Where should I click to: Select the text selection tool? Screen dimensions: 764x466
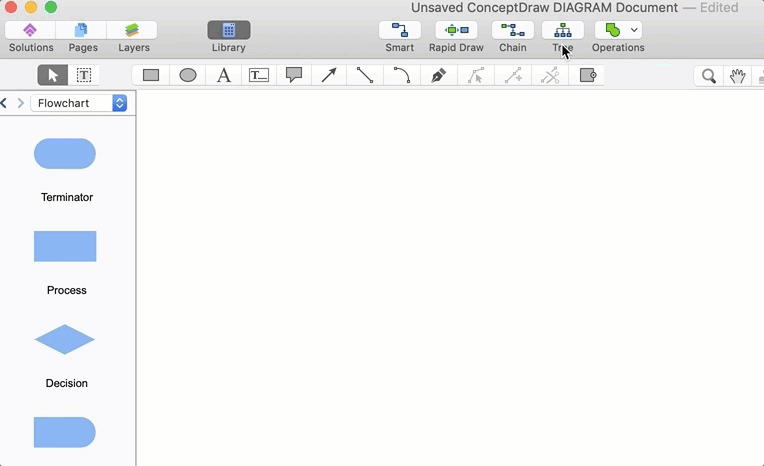coord(84,76)
